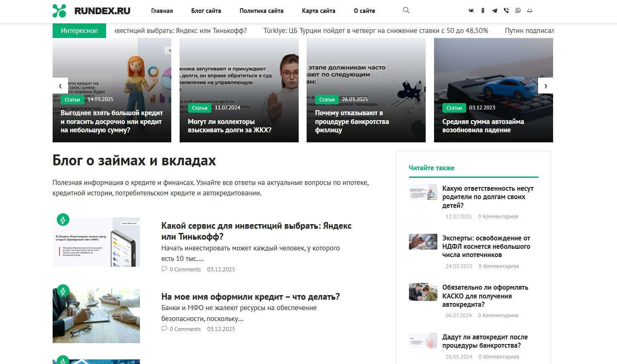Open the Блог сайта menu item

pyautogui.click(x=206, y=11)
